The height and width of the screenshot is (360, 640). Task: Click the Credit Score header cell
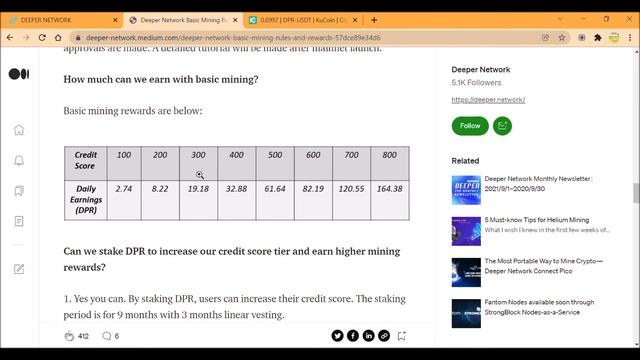[86, 163]
